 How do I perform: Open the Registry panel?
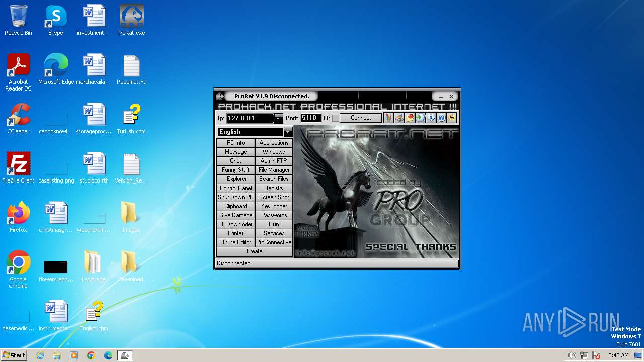pyautogui.click(x=274, y=188)
